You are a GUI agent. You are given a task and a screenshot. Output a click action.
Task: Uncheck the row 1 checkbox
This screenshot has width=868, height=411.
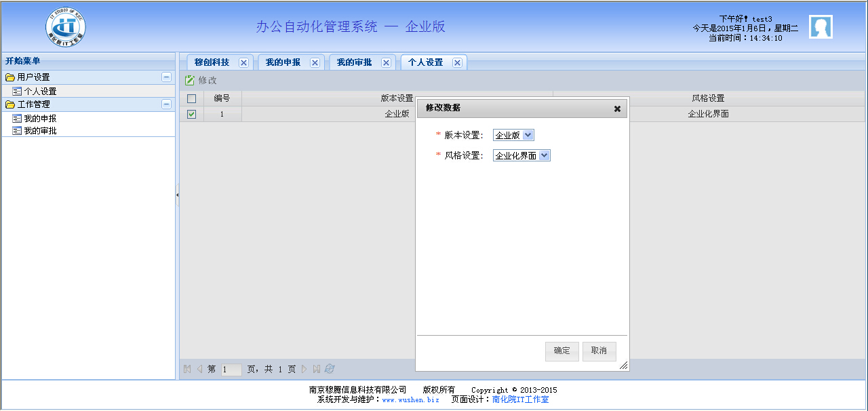191,114
